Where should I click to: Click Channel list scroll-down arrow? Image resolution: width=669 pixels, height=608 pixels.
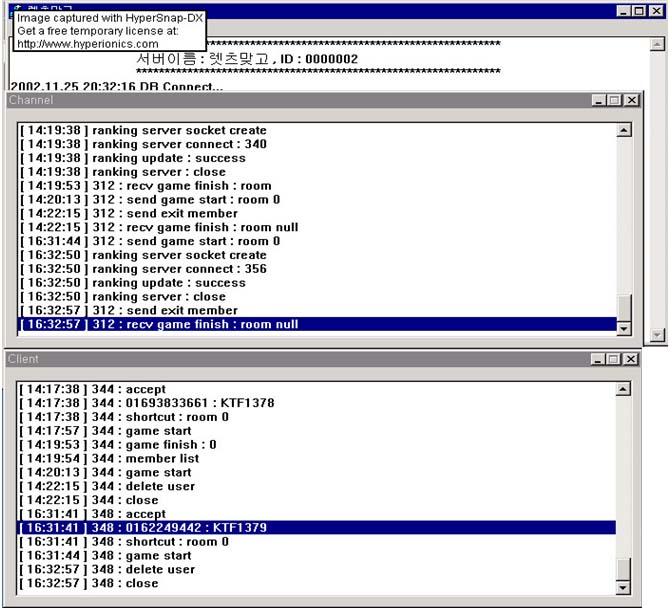click(624, 328)
